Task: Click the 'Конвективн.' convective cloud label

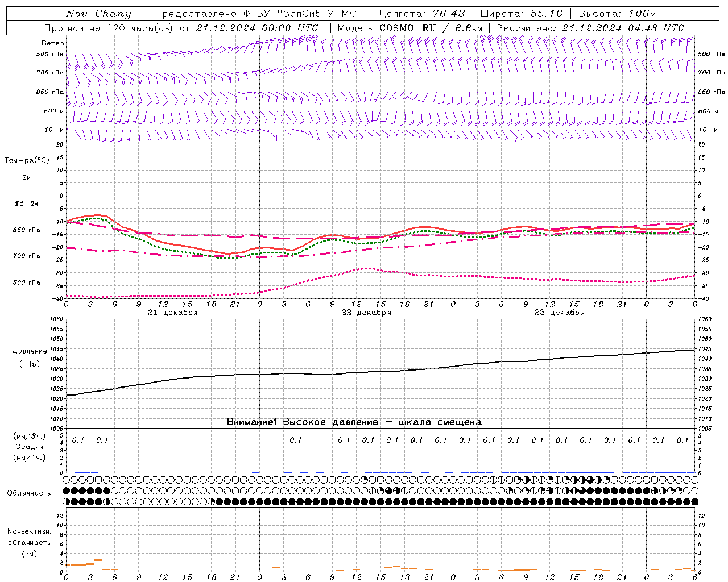Action: tap(30, 531)
